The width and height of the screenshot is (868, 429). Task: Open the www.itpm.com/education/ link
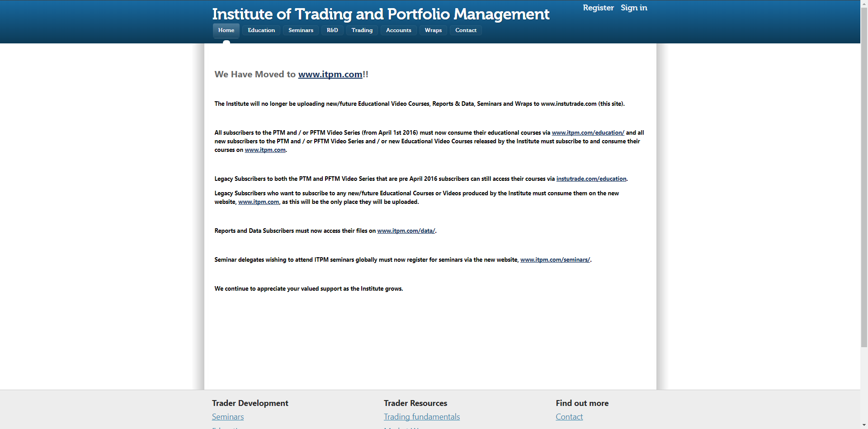[588, 133]
